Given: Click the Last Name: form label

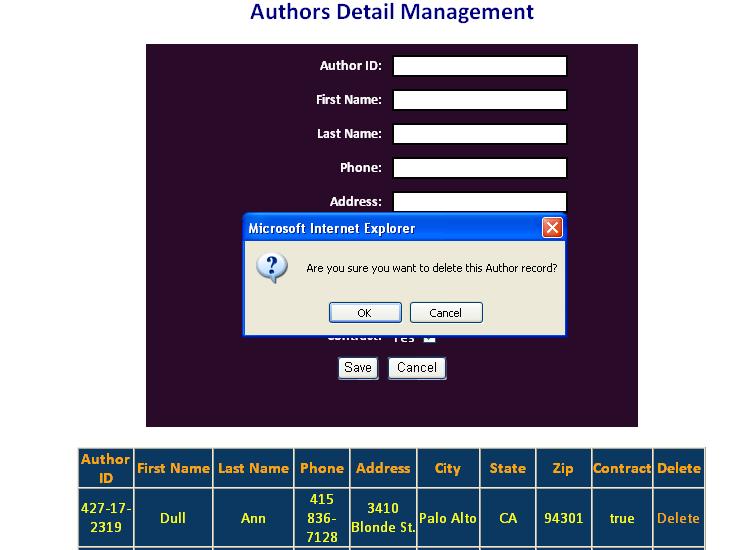Looking at the screenshot, I should point(349,133).
